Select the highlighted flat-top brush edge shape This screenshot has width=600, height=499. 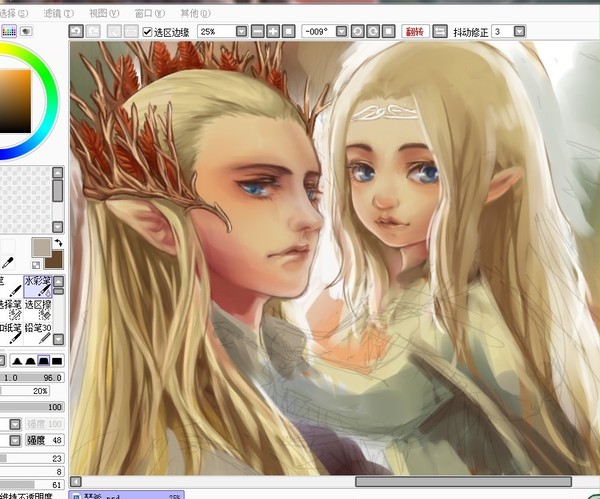click(44, 360)
